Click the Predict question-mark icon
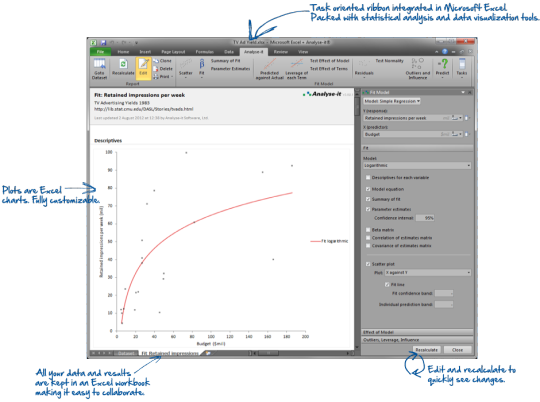Image resolution: width=540 pixels, height=402 pixels. (x=443, y=67)
